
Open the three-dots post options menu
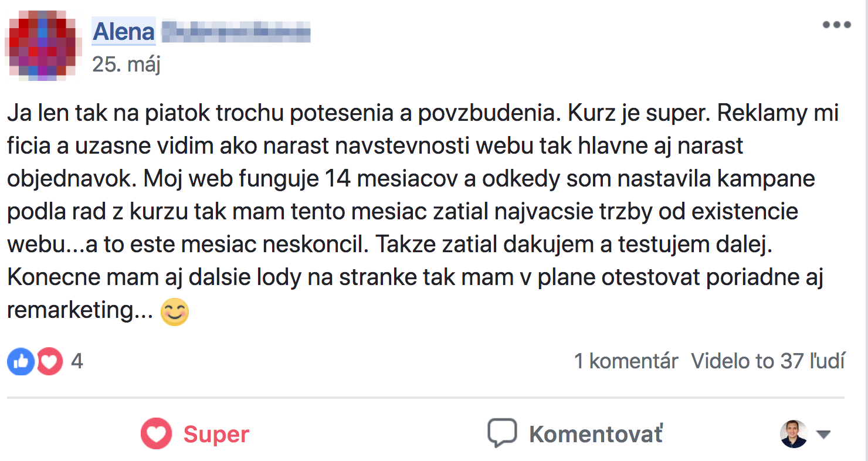coord(836,25)
